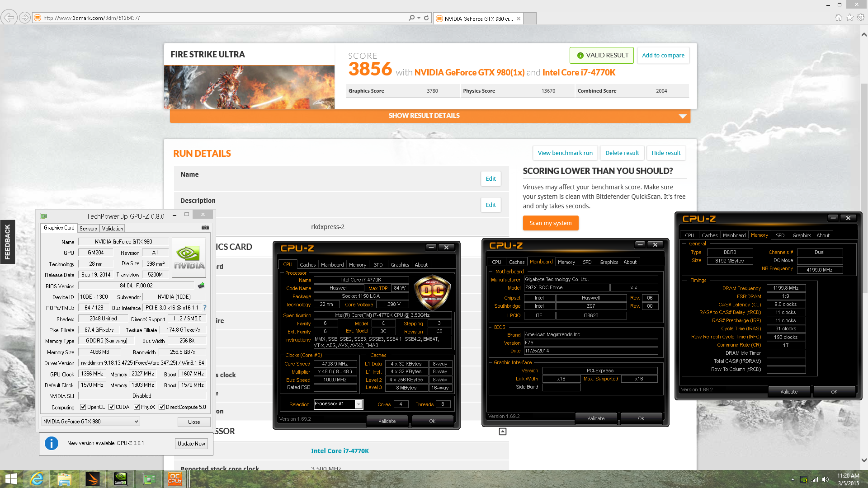The height and width of the screenshot is (488, 868).
Task: Toggle the PhysX checkbox in GPU-Z
Action: coord(137,407)
